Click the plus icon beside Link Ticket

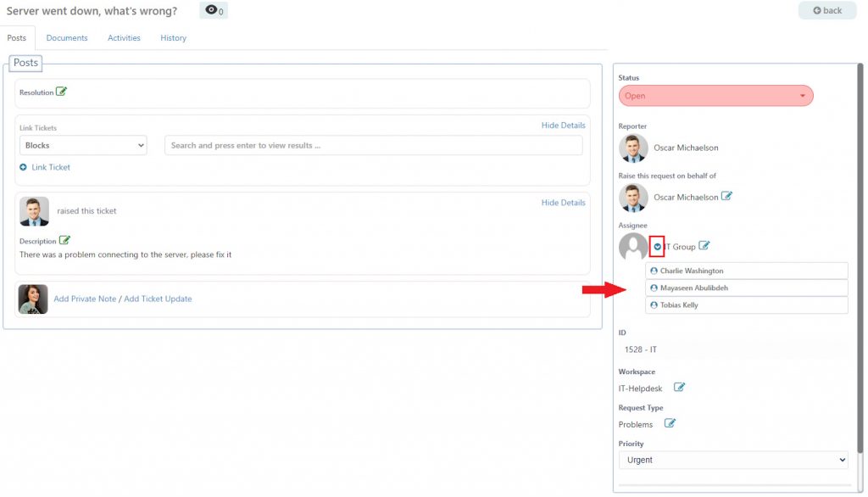(23, 167)
